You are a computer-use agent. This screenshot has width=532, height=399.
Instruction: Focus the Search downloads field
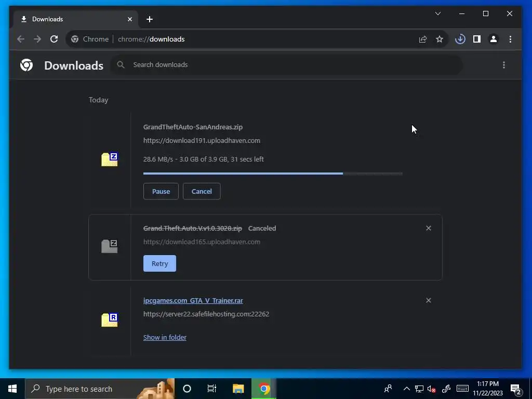(x=287, y=65)
